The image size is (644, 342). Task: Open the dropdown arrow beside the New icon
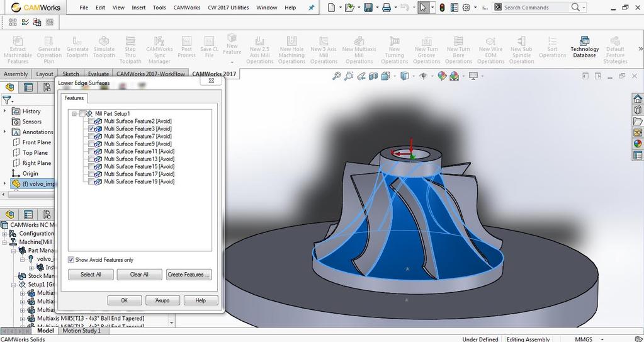341,8
